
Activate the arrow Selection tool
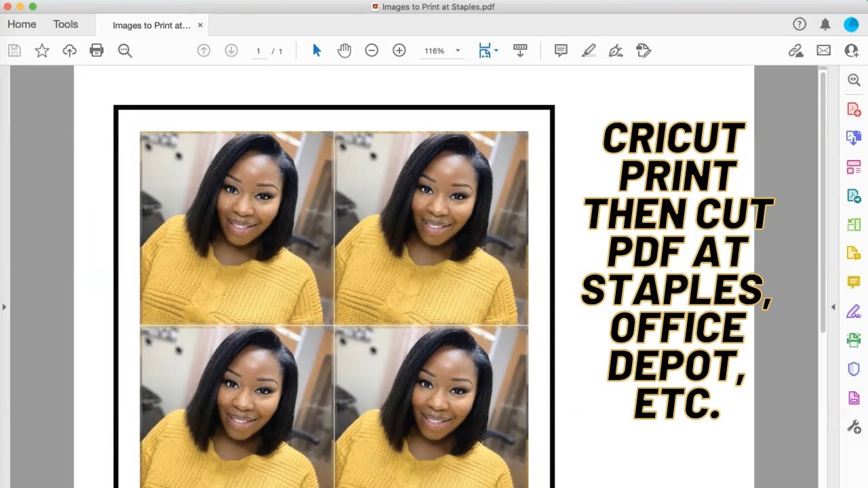[317, 50]
